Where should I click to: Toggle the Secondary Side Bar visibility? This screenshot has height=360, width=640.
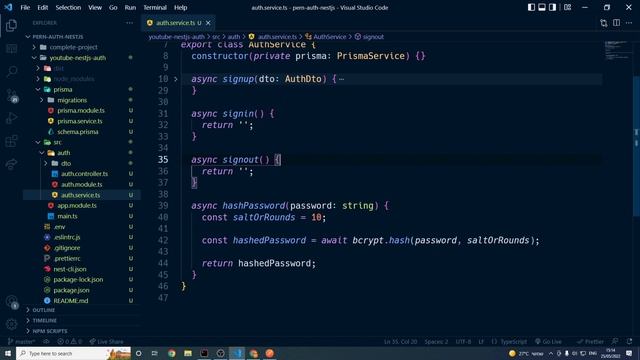[552, 7]
